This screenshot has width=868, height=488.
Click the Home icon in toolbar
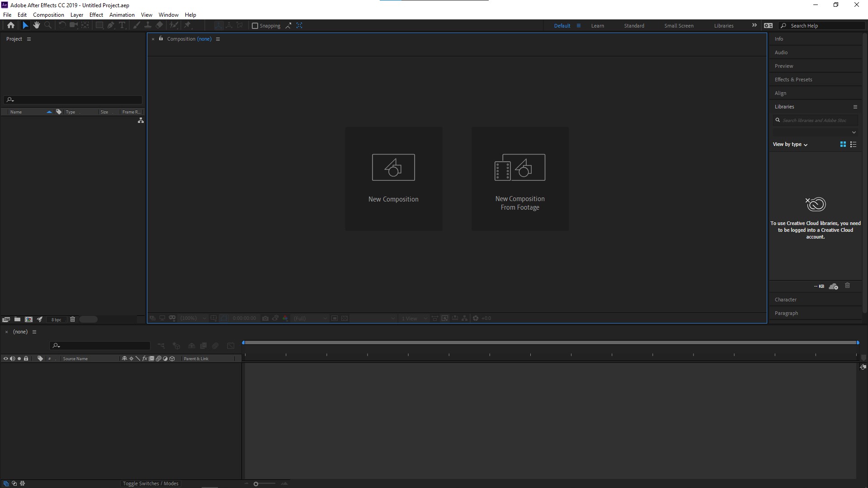11,25
